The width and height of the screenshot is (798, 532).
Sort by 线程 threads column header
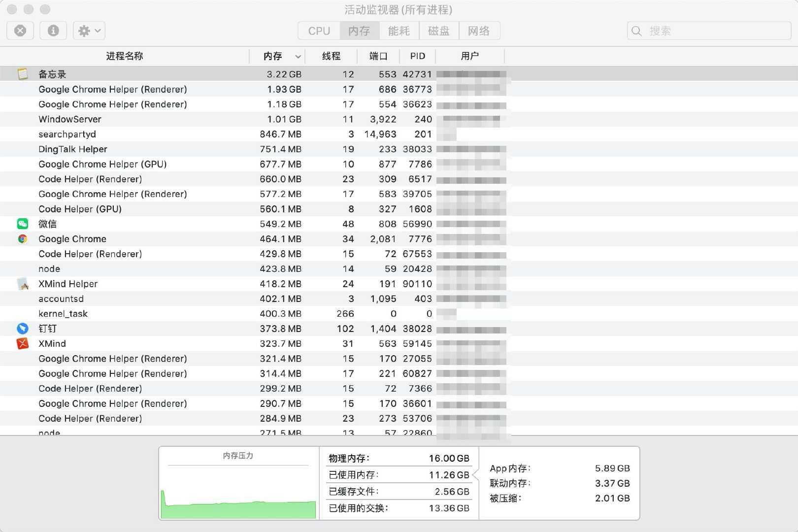[x=331, y=56]
